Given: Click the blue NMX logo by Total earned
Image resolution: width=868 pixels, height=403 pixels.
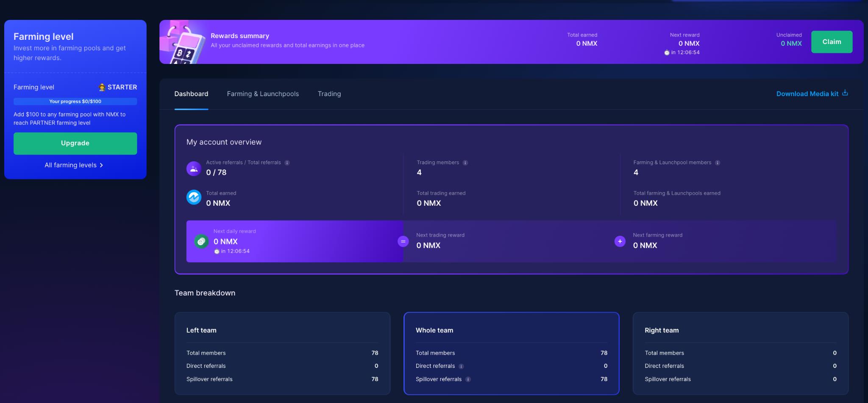Looking at the screenshot, I should click(x=194, y=197).
